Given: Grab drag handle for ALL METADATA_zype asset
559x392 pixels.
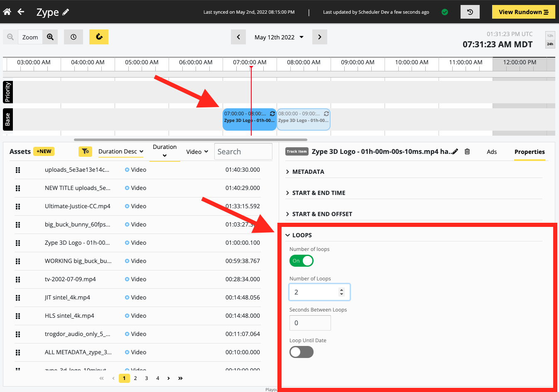Looking at the screenshot, I should tap(18, 353).
